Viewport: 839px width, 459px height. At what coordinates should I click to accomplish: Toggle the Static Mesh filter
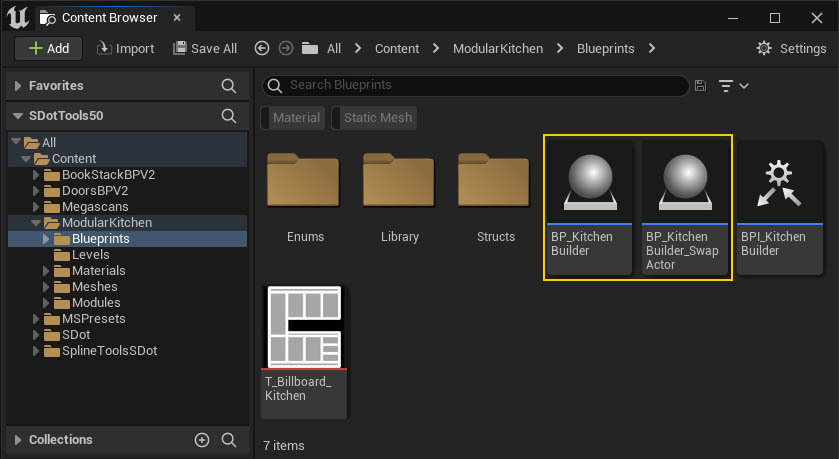(x=374, y=118)
